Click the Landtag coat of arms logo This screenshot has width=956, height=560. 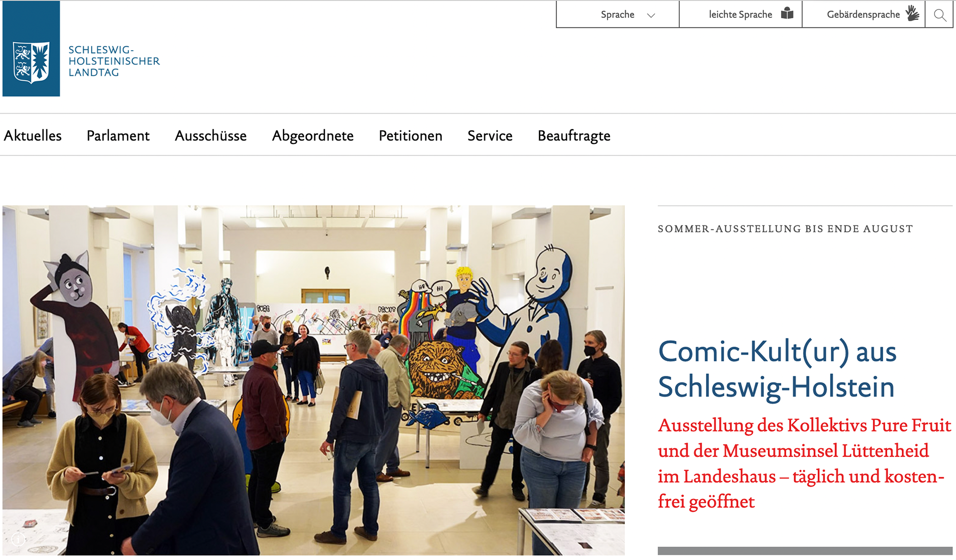(x=31, y=49)
